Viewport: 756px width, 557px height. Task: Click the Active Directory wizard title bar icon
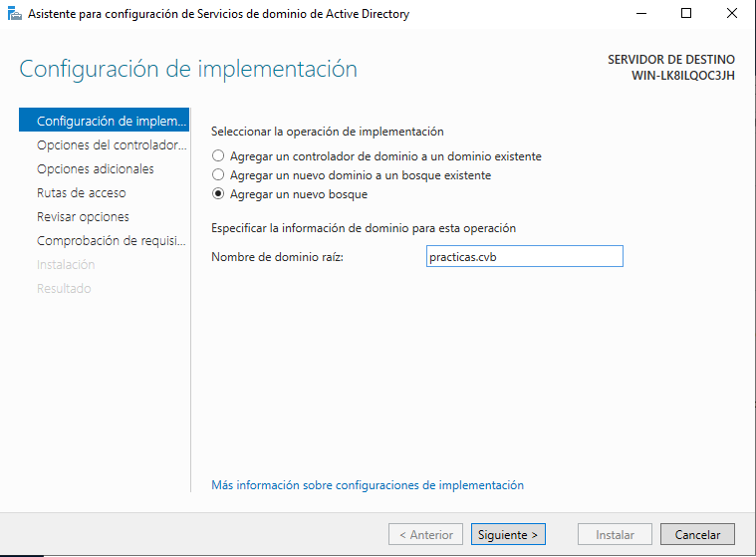click(x=15, y=14)
